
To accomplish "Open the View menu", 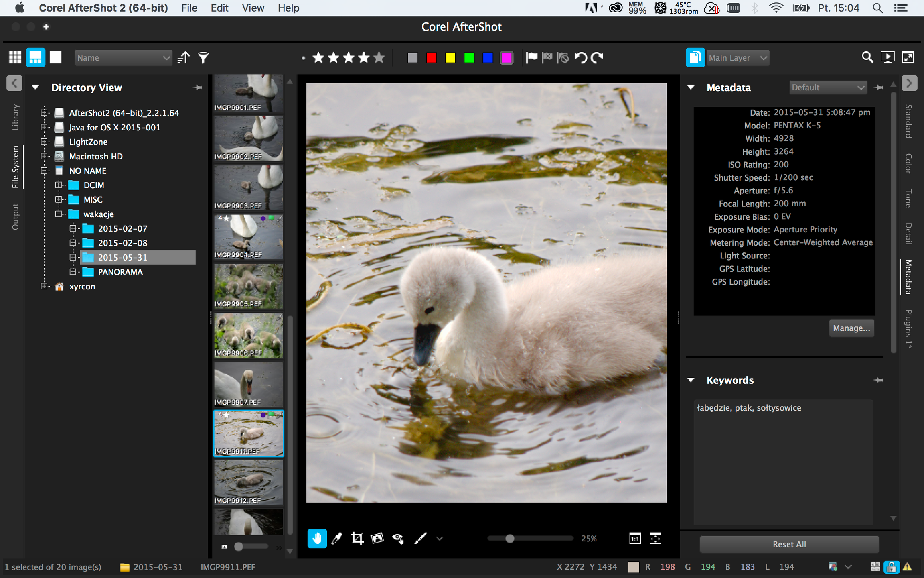I will tap(253, 8).
